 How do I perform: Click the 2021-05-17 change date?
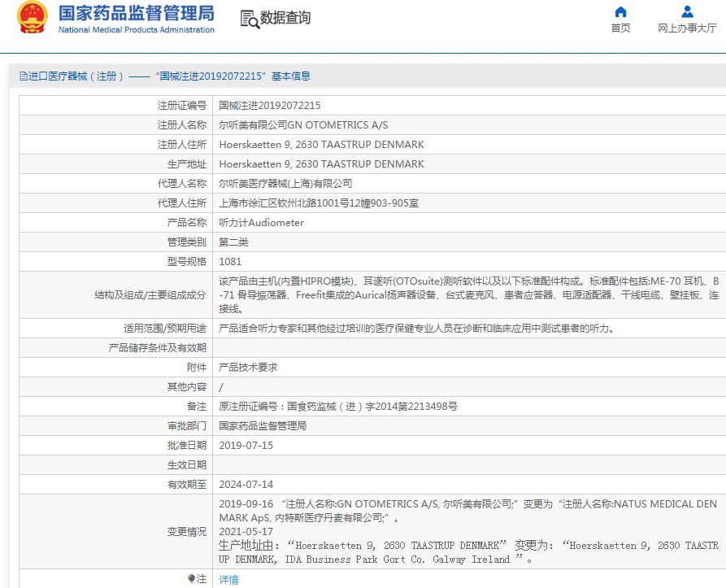[x=246, y=532]
